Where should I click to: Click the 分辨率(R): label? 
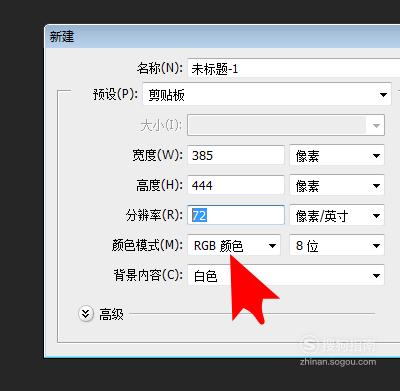154,215
